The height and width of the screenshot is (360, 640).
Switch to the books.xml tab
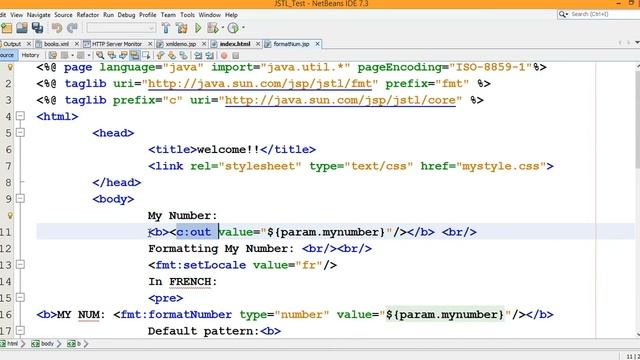(x=56, y=44)
